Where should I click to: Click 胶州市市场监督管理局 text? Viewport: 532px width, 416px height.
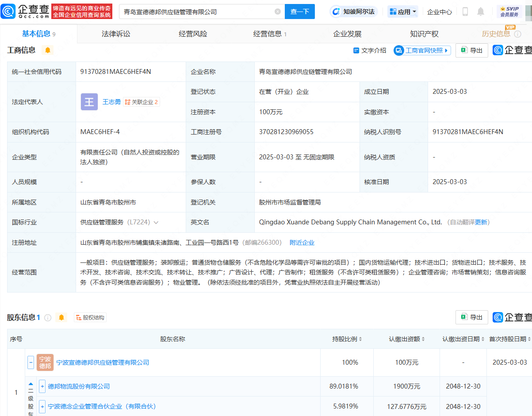[290, 202]
